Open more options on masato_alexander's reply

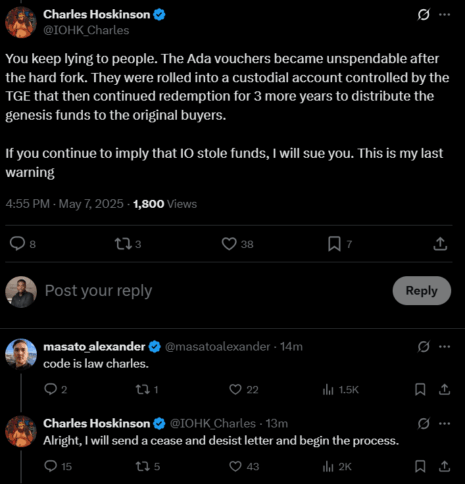tap(445, 347)
